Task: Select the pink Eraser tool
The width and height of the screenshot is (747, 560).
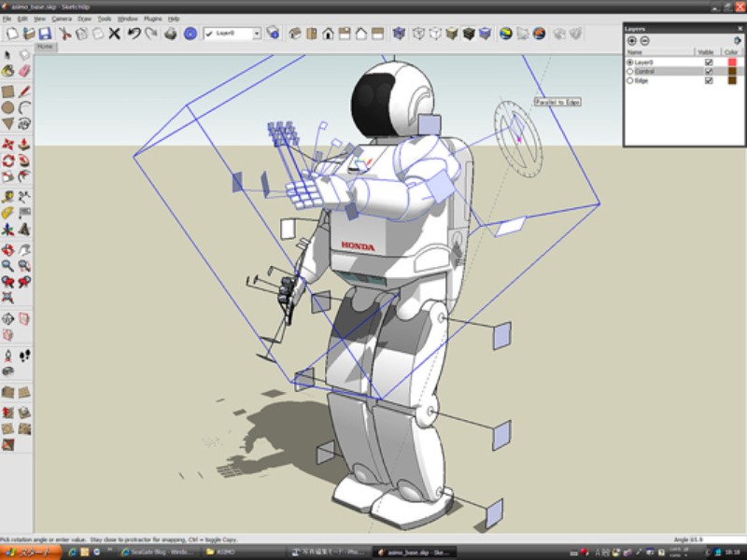Action: (x=24, y=71)
